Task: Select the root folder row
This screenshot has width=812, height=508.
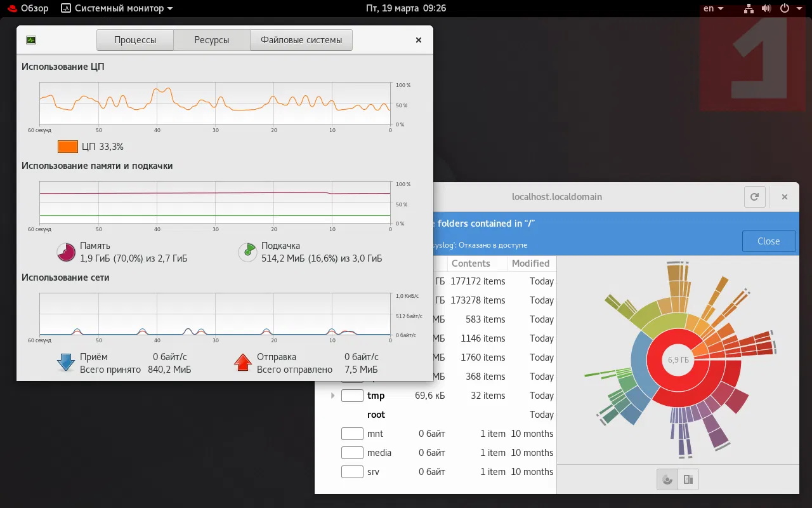Action: 436,415
